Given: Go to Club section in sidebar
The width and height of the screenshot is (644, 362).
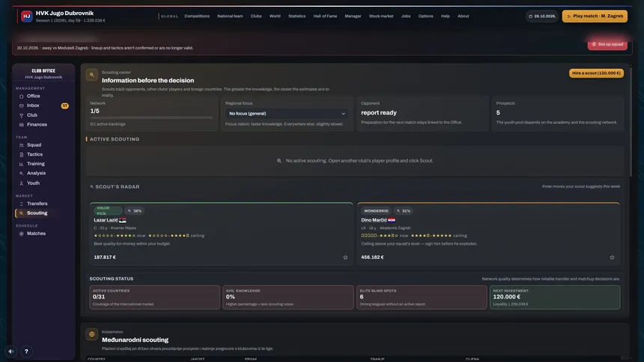Looking at the screenshot, I should (32, 115).
